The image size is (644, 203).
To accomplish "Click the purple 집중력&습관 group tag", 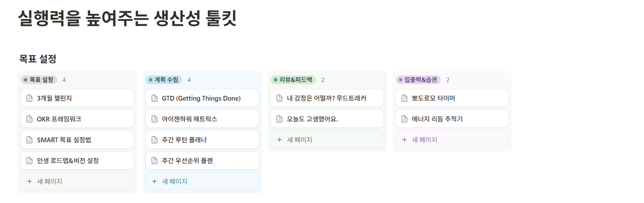I will point(418,80).
